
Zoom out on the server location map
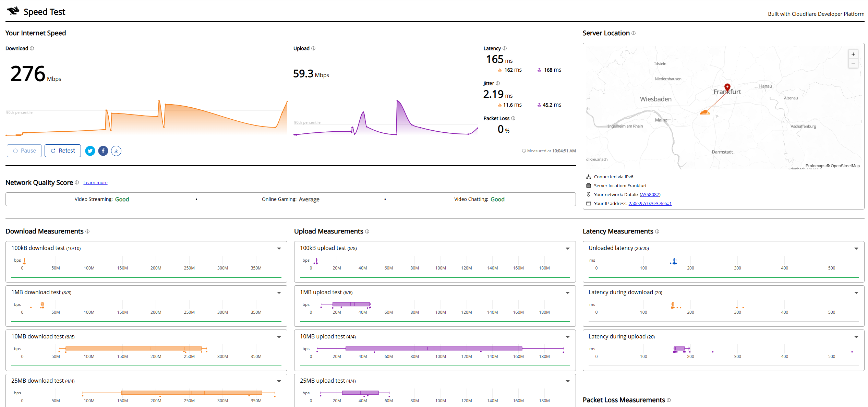pyautogui.click(x=853, y=63)
